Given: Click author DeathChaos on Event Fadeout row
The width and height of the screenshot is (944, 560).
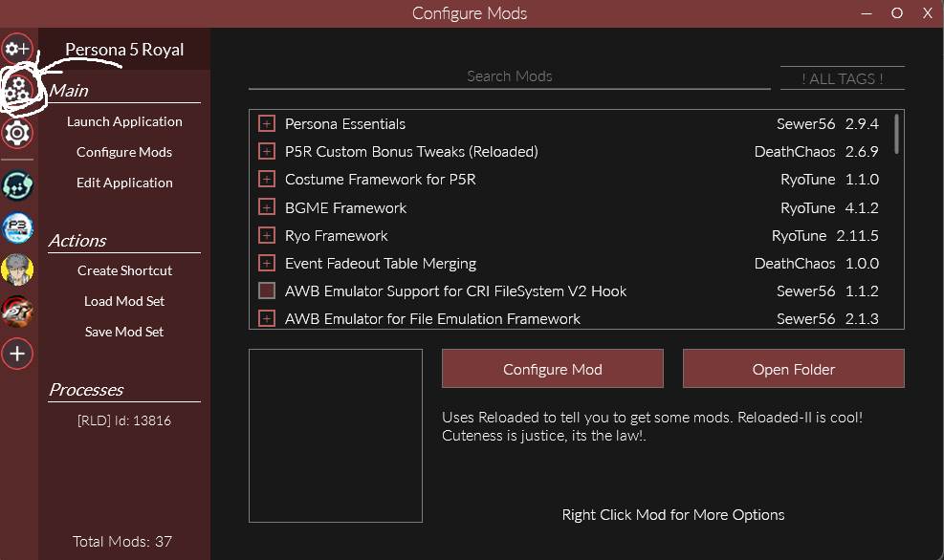Looking at the screenshot, I should click(795, 264).
